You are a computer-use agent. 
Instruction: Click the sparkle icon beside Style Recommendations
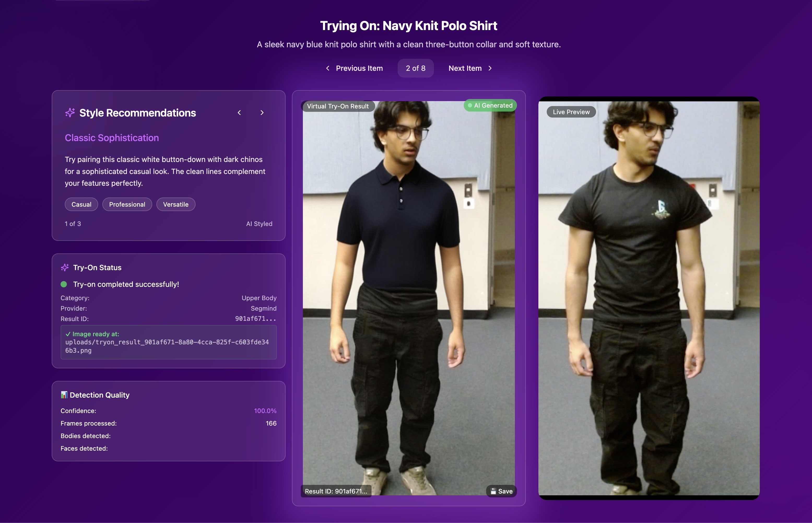coord(70,113)
